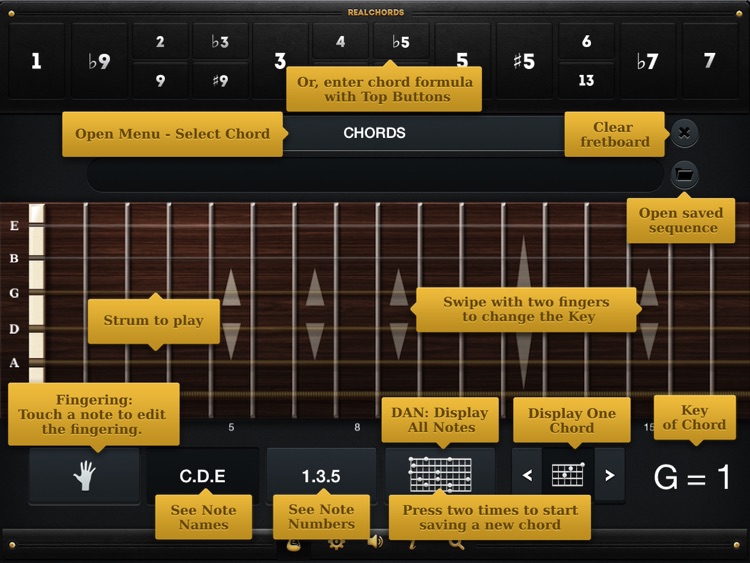Toggle the #5 interval button
750x563 pixels.
point(524,61)
